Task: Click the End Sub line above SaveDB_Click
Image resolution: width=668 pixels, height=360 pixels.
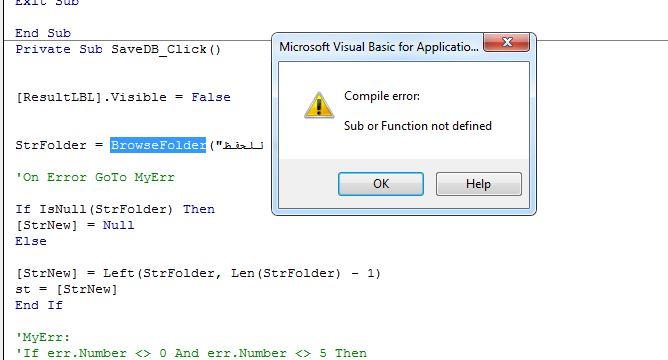Action: pyautogui.click(x=43, y=33)
